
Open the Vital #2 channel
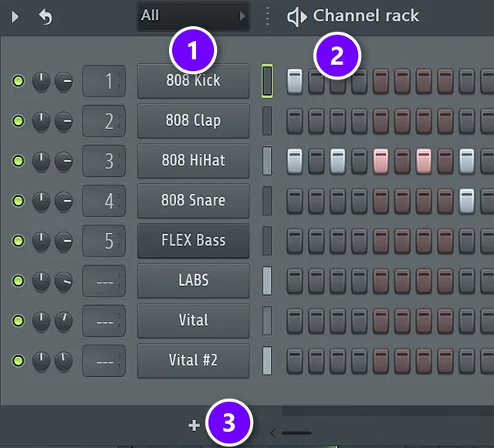[193, 361]
